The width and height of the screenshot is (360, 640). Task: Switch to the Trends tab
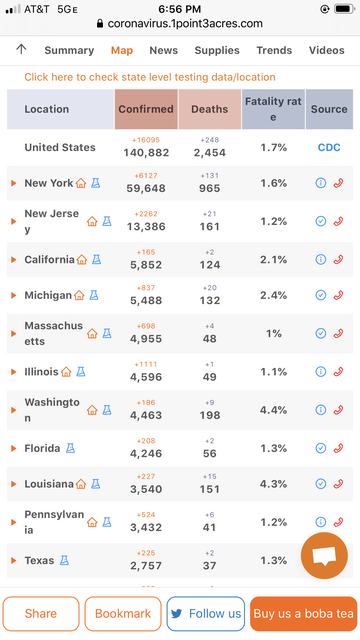(274, 50)
